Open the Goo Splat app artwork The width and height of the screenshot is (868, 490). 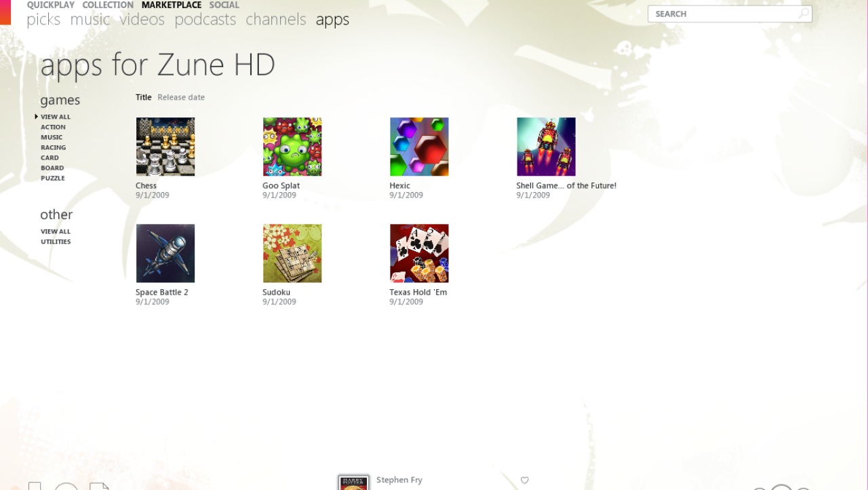292,147
